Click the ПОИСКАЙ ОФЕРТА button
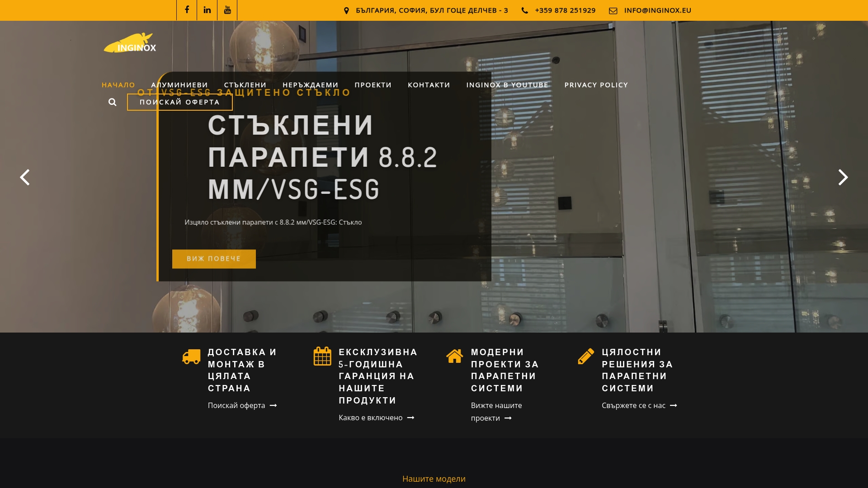Image resolution: width=868 pixels, height=488 pixels. [179, 102]
